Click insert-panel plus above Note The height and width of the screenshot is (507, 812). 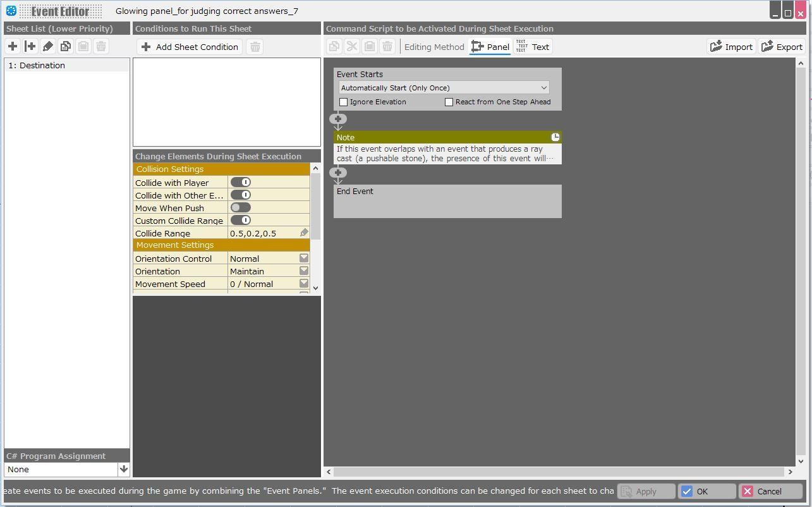click(x=338, y=119)
